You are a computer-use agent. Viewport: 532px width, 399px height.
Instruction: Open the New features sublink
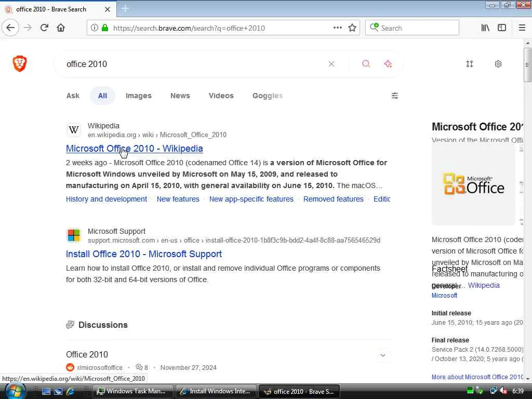178,199
